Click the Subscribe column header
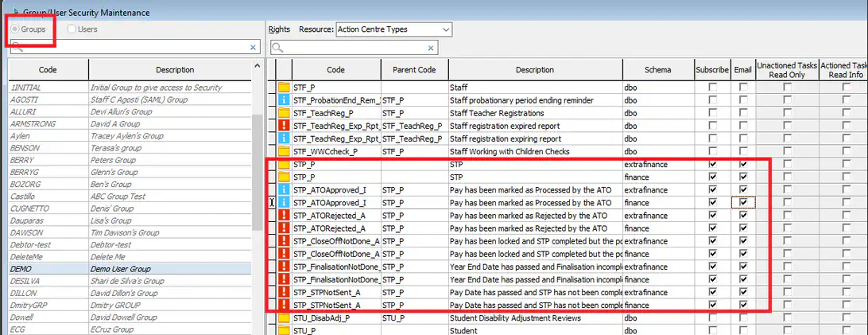The width and height of the screenshot is (868, 335). coord(712,70)
